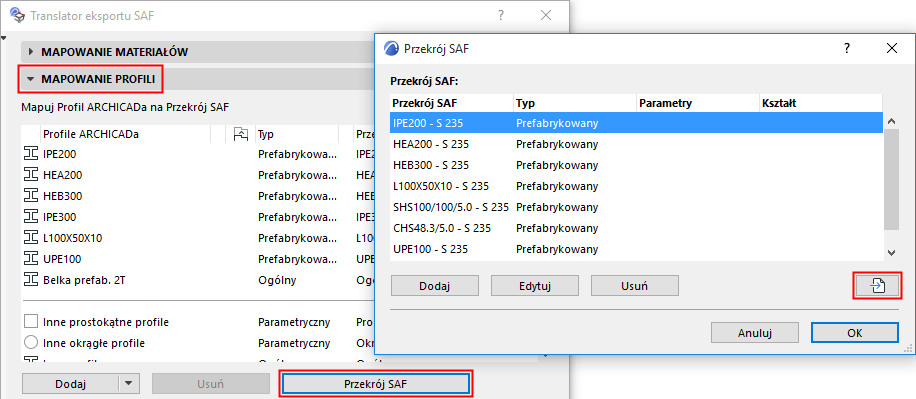Select HEA200 in ARCHICAD profiles list
916x399 pixels.
(x=197, y=175)
